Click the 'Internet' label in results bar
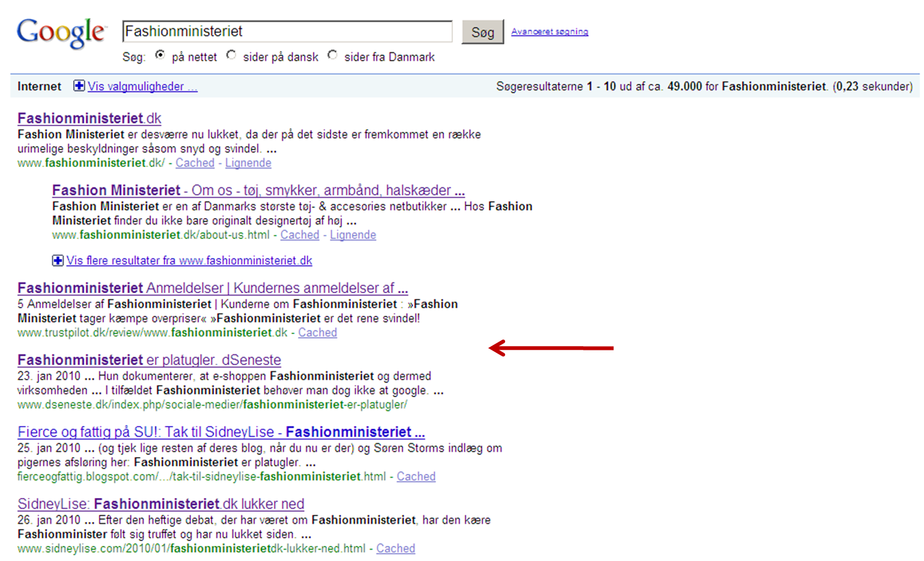Image resolution: width=924 pixels, height=561 pixels. (39, 86)
